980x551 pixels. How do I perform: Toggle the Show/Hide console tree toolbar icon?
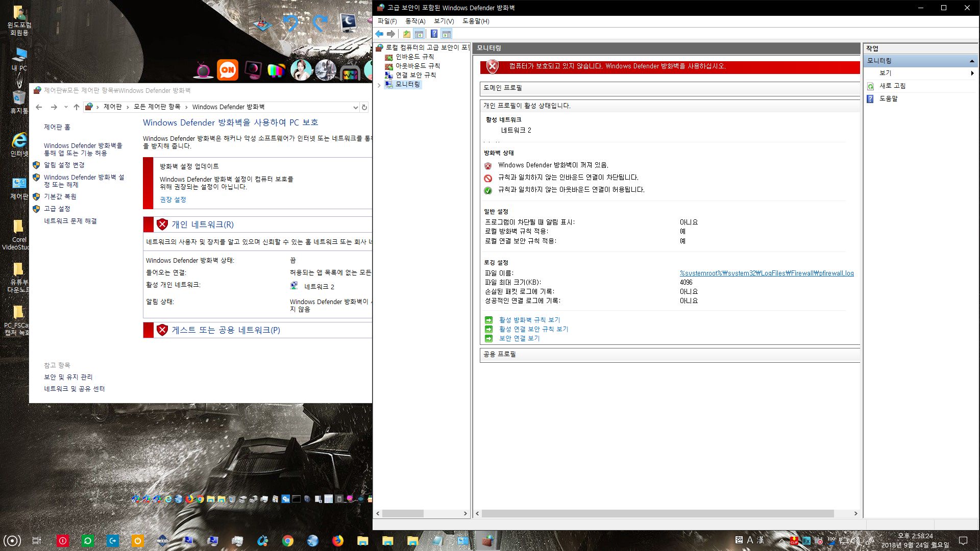click(x=419, y=34)
